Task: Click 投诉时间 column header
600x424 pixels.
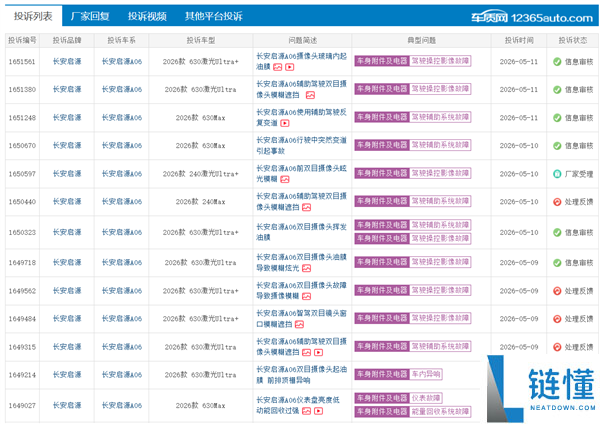Action: click(x=519, y=41)
